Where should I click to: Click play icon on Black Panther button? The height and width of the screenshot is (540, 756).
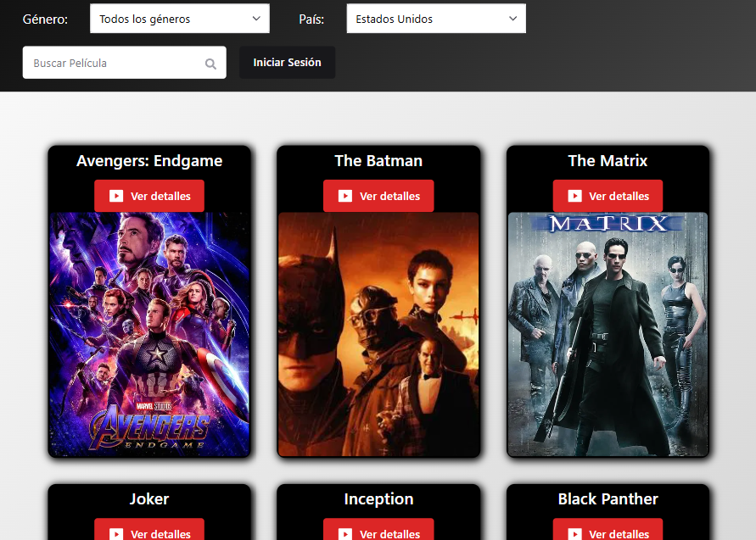(x=574, y=533)
